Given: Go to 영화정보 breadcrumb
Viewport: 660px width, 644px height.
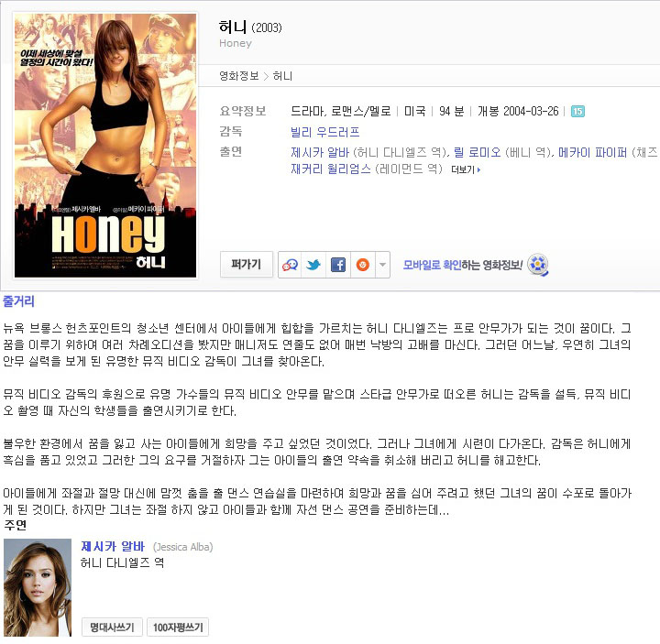Looking at the screenshot, I should point(239,76).
